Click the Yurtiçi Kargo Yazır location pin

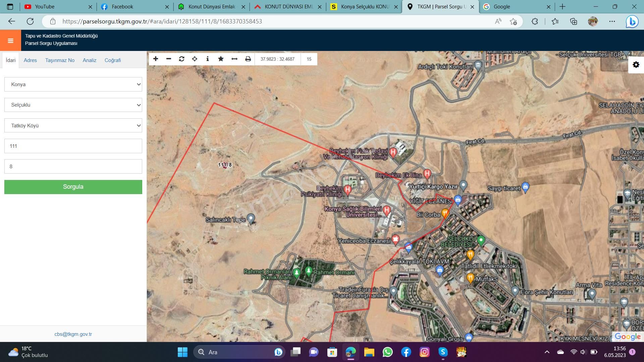pos(463,185)
